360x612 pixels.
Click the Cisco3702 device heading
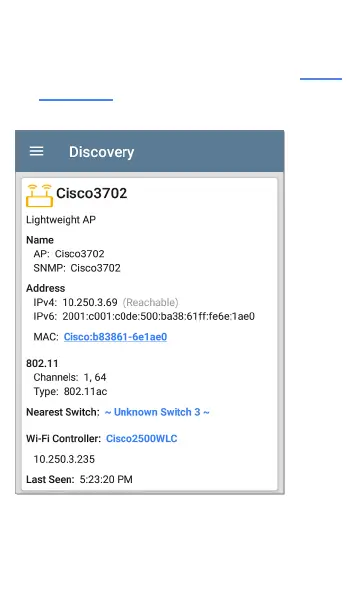click(92, 193)
